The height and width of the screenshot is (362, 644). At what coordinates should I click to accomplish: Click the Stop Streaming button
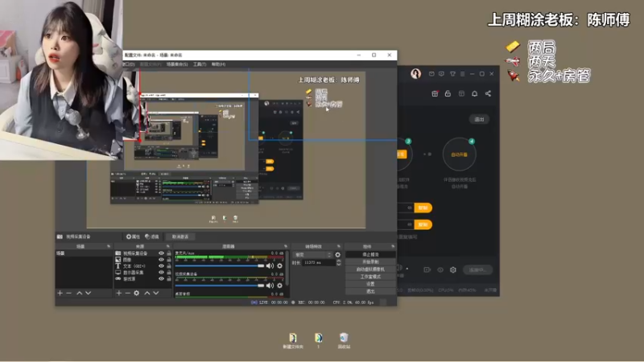[x=370, y=254]
